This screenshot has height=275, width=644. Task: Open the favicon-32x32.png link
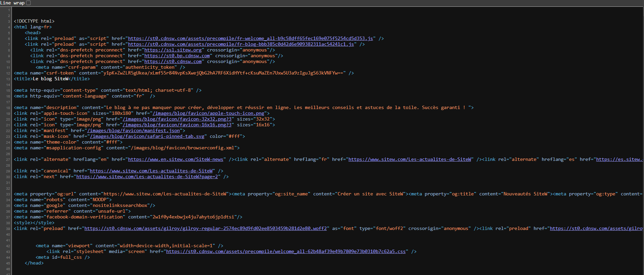click(x=177, y=119)
